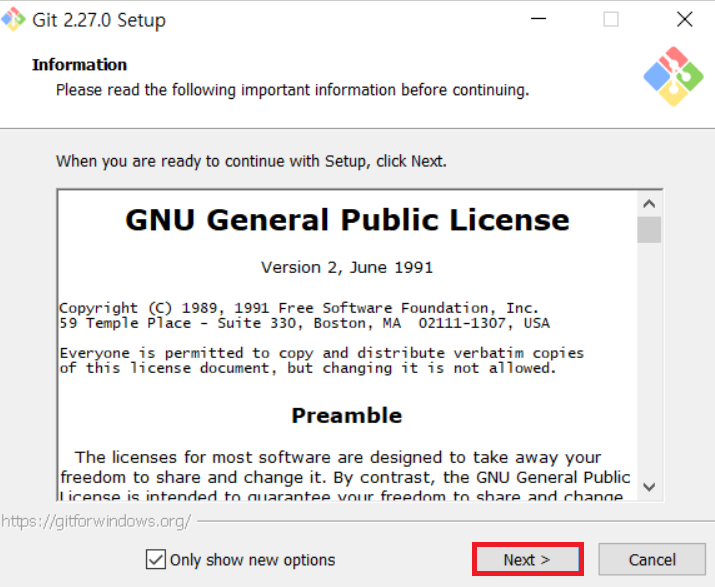The image size is (715, 587).
Task: Click the license scrollbar down arrow
Action: tap(649, 487)
